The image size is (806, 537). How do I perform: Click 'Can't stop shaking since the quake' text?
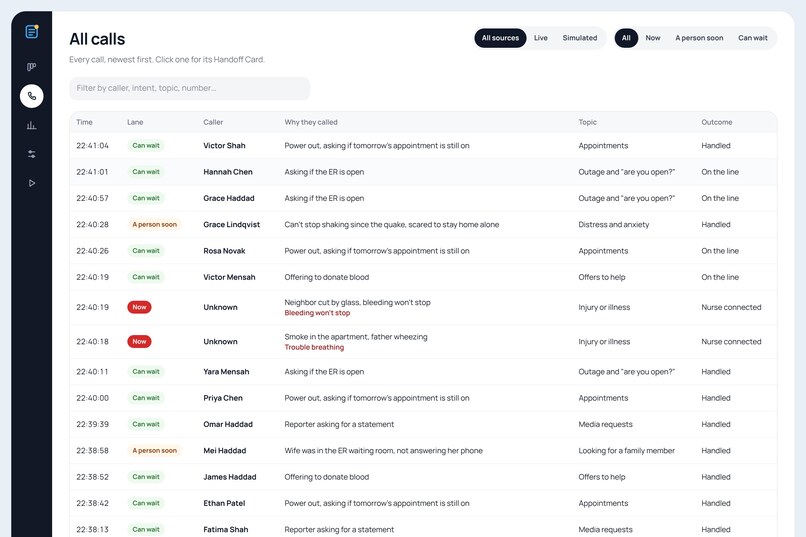click(392, 225)
